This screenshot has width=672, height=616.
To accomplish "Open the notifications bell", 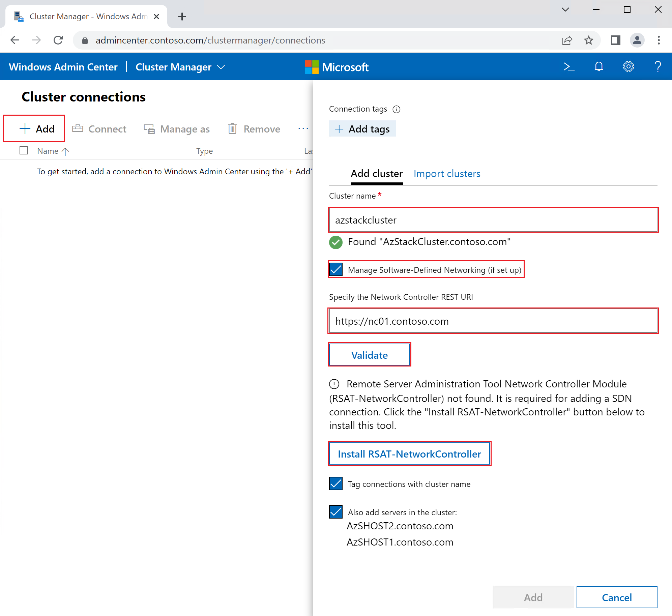I will [599, 67].
